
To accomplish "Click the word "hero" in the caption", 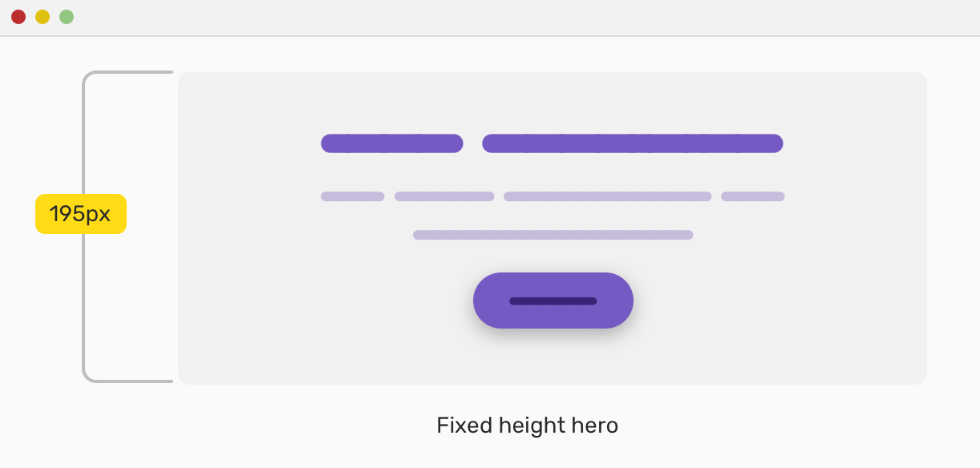I will pyautogui.click(x=595, y=426).
